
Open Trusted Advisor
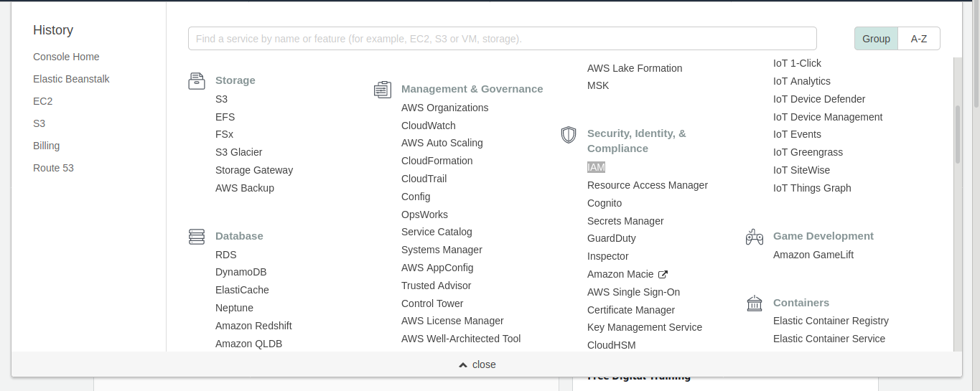[x=437, y=286]
